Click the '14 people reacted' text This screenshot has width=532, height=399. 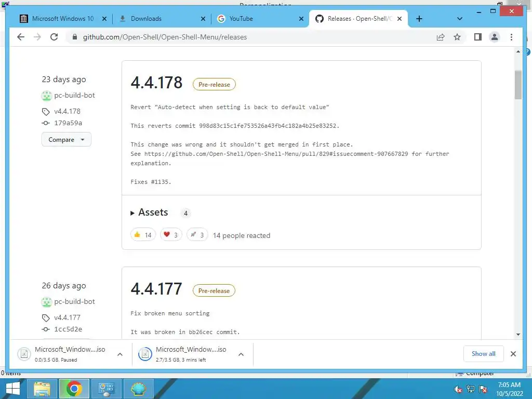[x=242, y=235]
